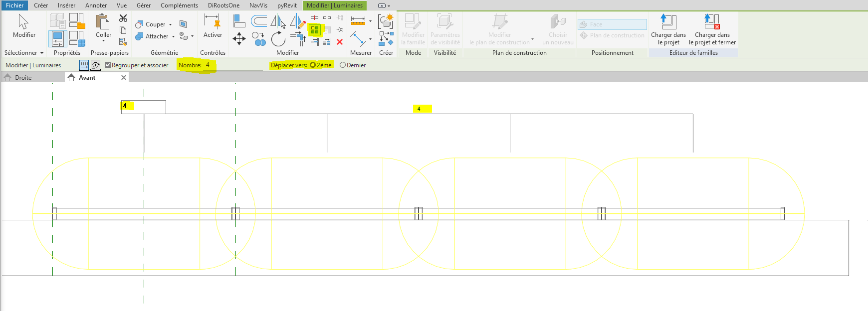Click 'Charger dans le projet' button
868x311 pixels.
[x=668, y=30]
